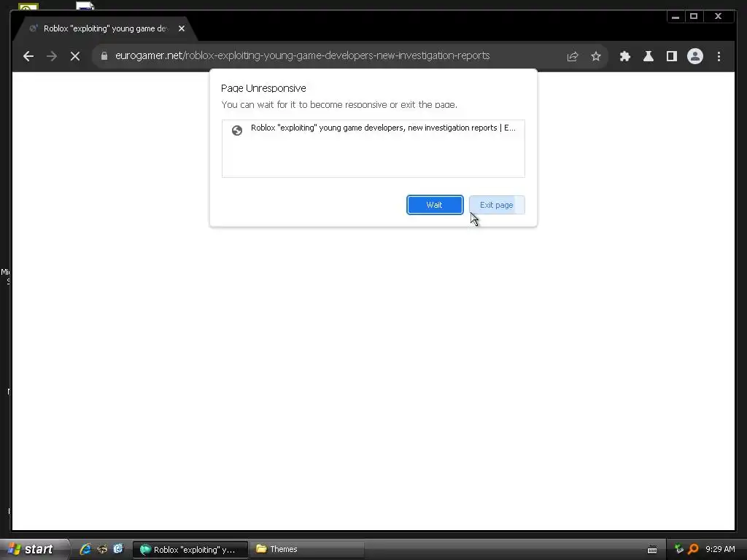Viewport: 747px width, 560px height.
Task: Click the globe icon in dialog list
Action: tap(237, 130)
